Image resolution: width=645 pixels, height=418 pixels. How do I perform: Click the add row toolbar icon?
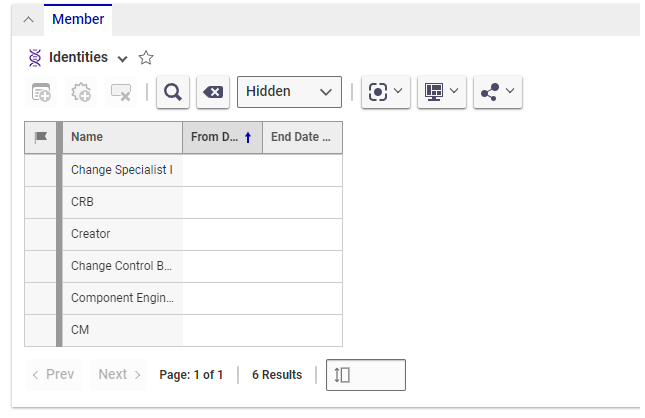coord(41,92)
